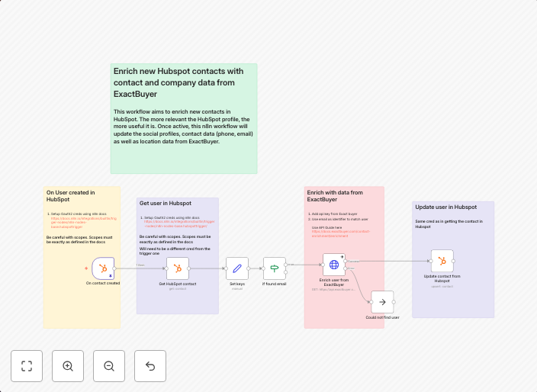Click the Success output connector of Enrich node
The width and height of the screenshot is (537, 392).
pyautogui.click(x=346, y=261)
